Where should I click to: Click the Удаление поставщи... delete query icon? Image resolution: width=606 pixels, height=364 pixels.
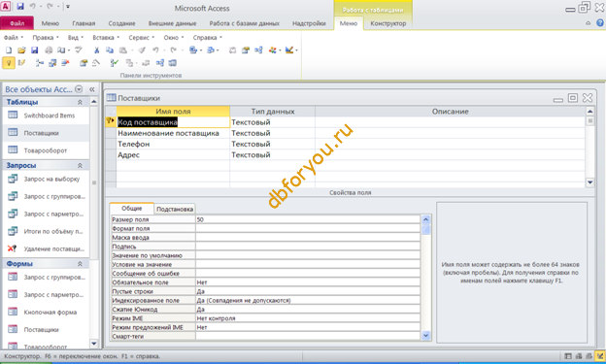coord(13,248)
